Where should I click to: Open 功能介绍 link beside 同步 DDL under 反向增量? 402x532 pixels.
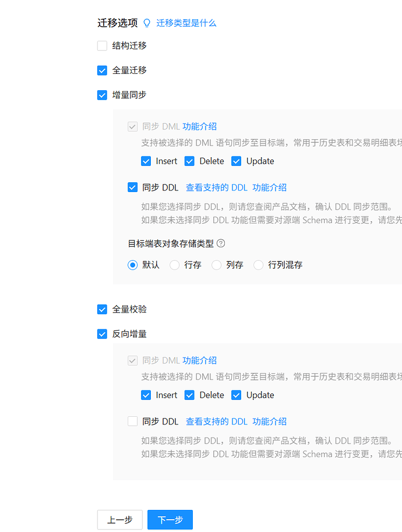(x=270, y=422)
